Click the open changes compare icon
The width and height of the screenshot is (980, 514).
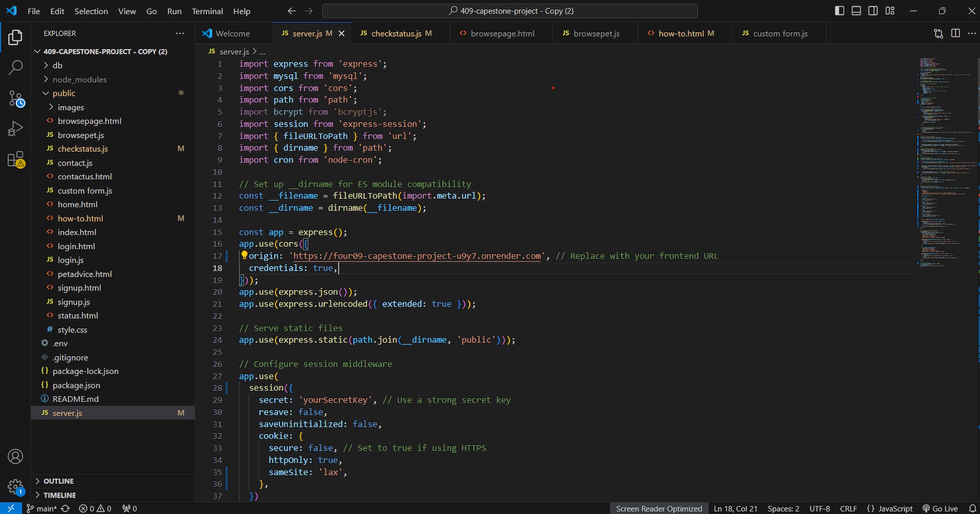pos(938,33)
